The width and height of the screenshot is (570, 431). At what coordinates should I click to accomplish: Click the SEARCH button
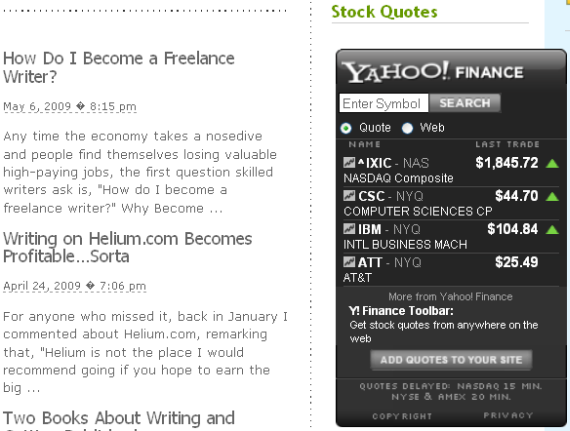[465, 103]
